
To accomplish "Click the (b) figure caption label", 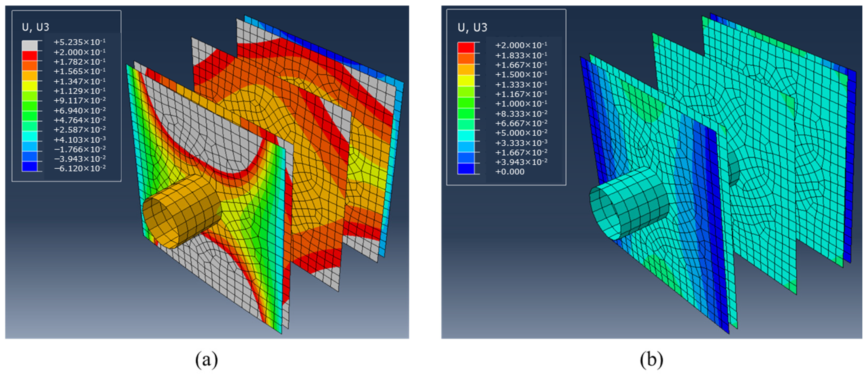I will coord(651,359).
